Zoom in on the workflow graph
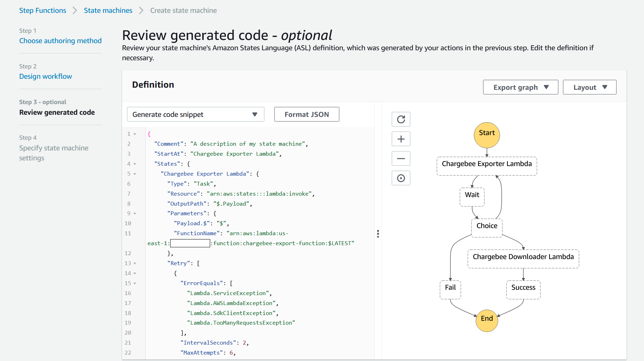Image resolution: width=644 pixels, height=361 pixels. (x=401, y=139)
